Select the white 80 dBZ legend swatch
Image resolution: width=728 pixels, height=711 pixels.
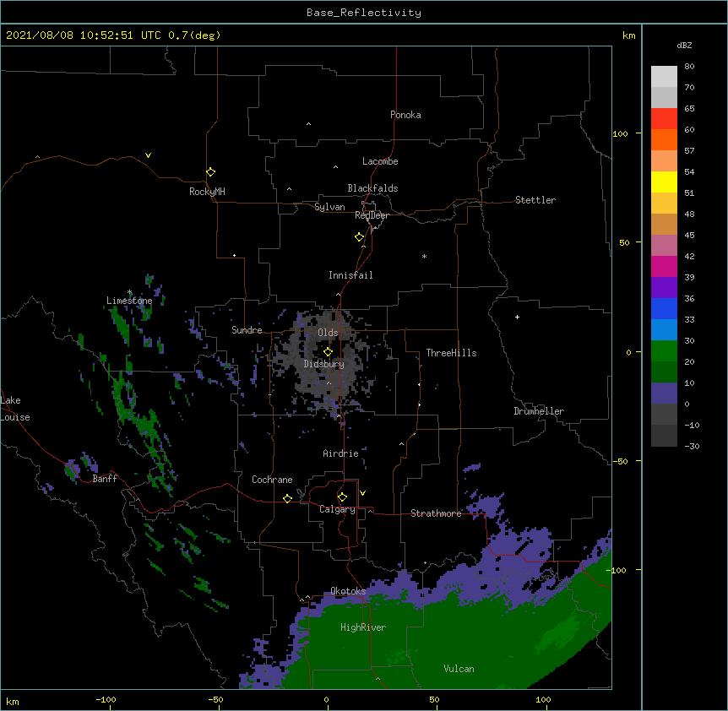point(664,77)
